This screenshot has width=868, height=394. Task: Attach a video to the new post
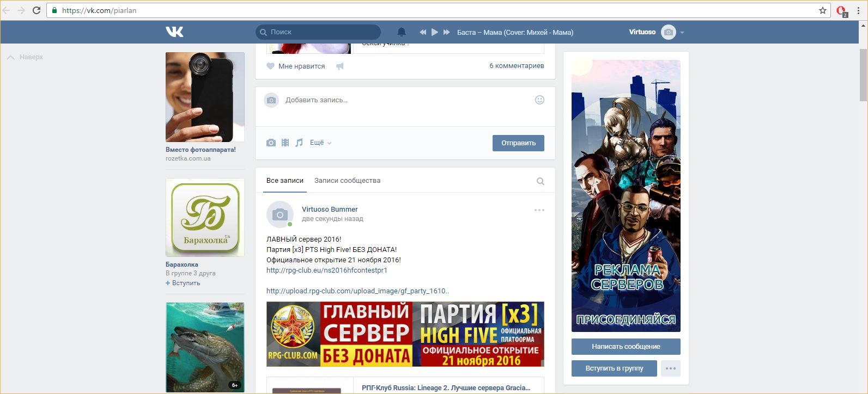pyautogui.click(x=285, y=143)
